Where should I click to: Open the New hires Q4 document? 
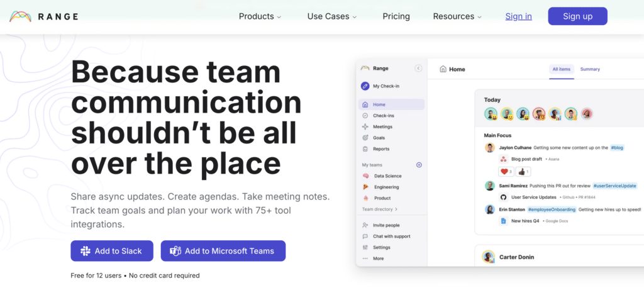pyautogui.click(x=525, y=221)
